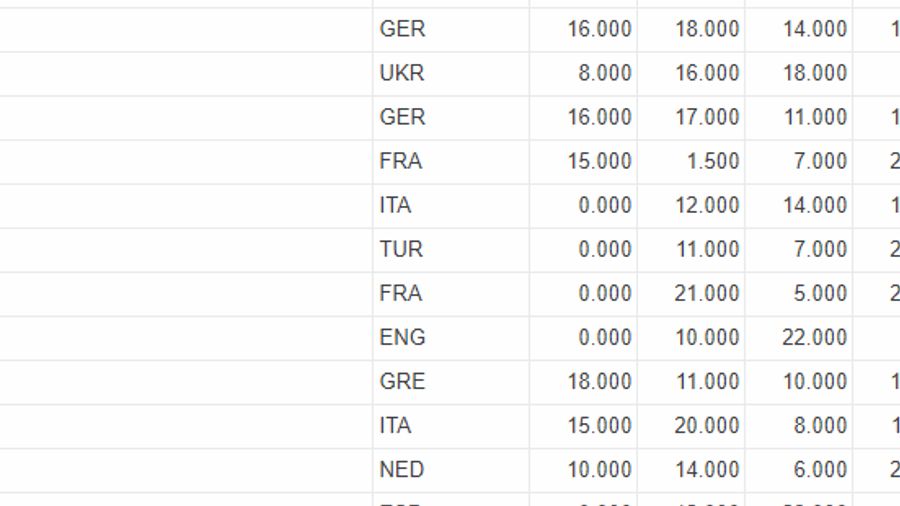Click the 6.000 cell in NED row
The image size is (900, 506).
(x=799, y=470)
